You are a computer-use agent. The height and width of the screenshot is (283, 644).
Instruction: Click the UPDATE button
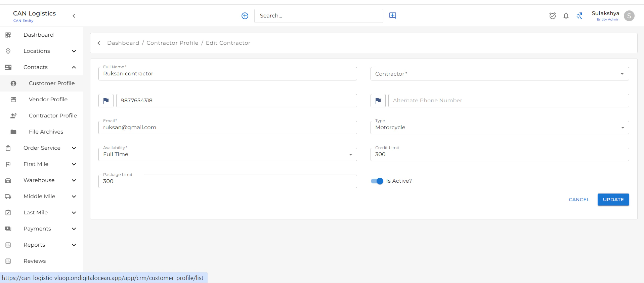coord(613,200)
